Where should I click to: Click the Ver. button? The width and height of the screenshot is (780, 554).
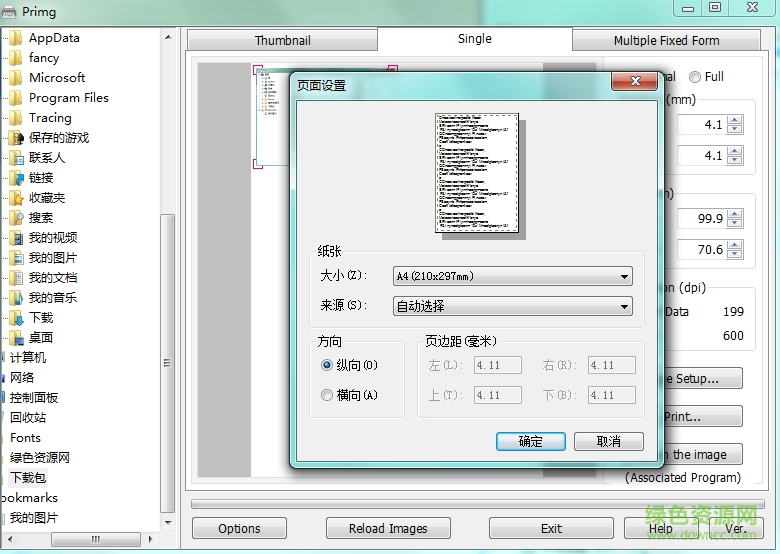point(735,528)
